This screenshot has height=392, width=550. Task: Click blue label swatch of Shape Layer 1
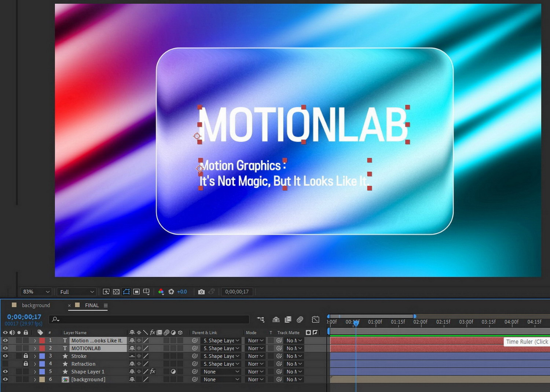(42, 371)
